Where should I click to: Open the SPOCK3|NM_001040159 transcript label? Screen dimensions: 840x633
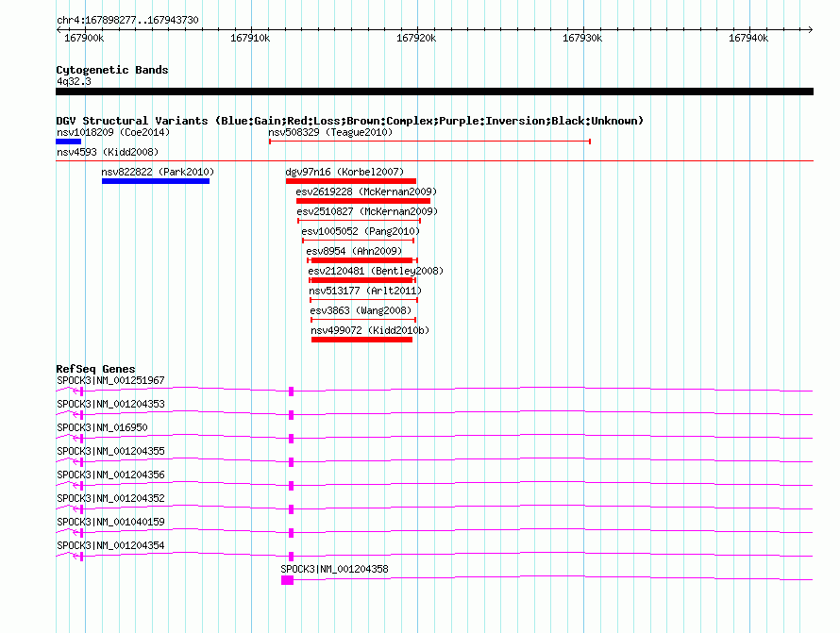[110, 522]
